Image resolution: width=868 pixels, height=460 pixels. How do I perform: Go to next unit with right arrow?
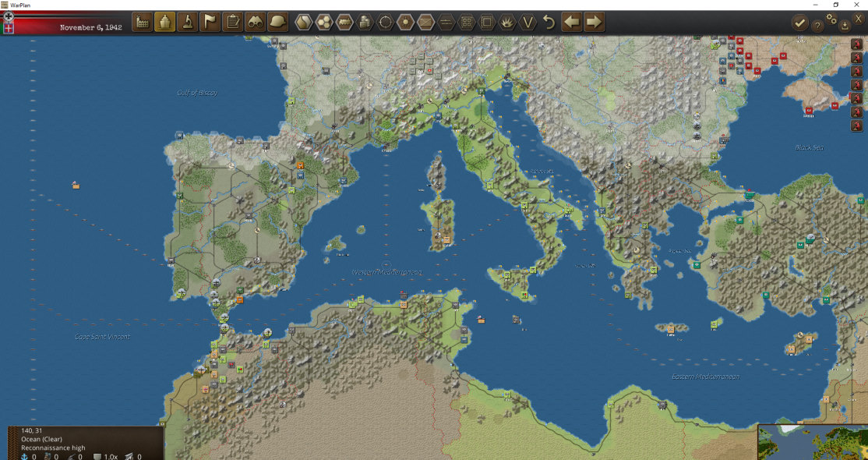(594, 22)
